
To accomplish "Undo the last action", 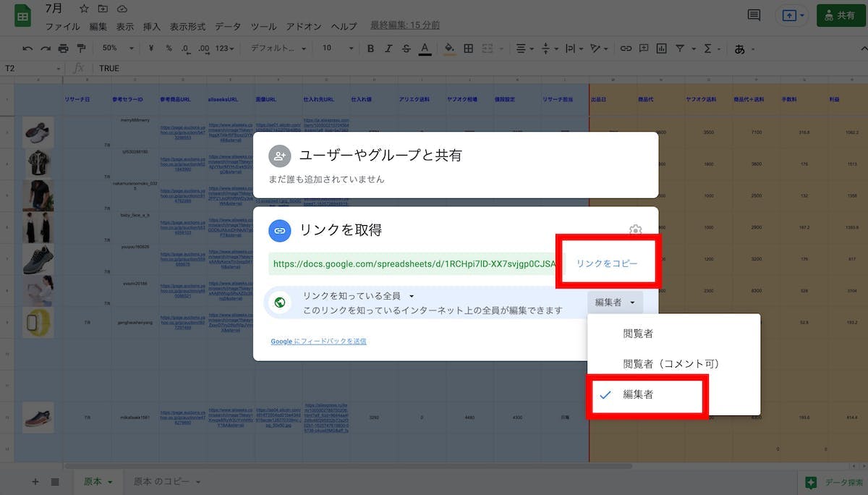I will point(27,48).
